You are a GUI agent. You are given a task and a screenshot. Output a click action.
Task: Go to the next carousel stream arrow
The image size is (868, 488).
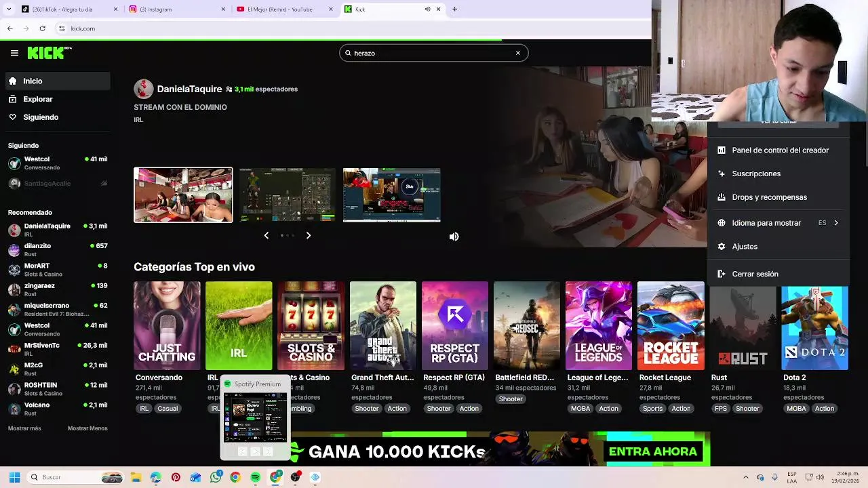tap(309, 235)
